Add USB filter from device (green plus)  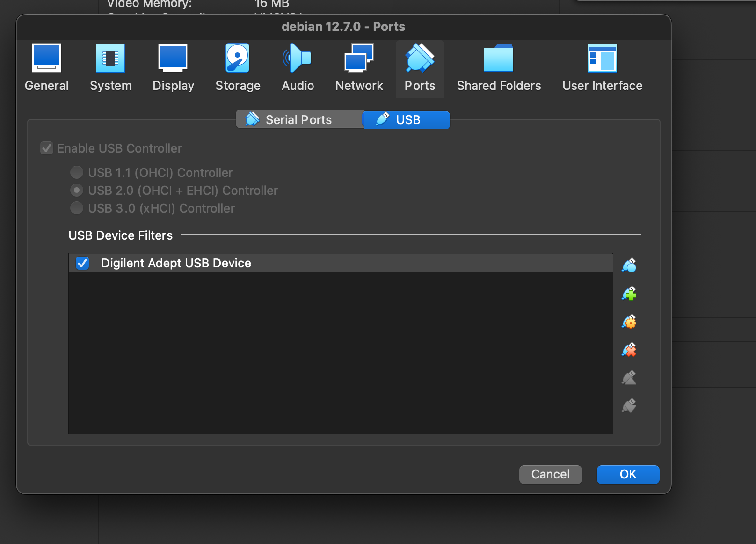[x=629, y=294]
